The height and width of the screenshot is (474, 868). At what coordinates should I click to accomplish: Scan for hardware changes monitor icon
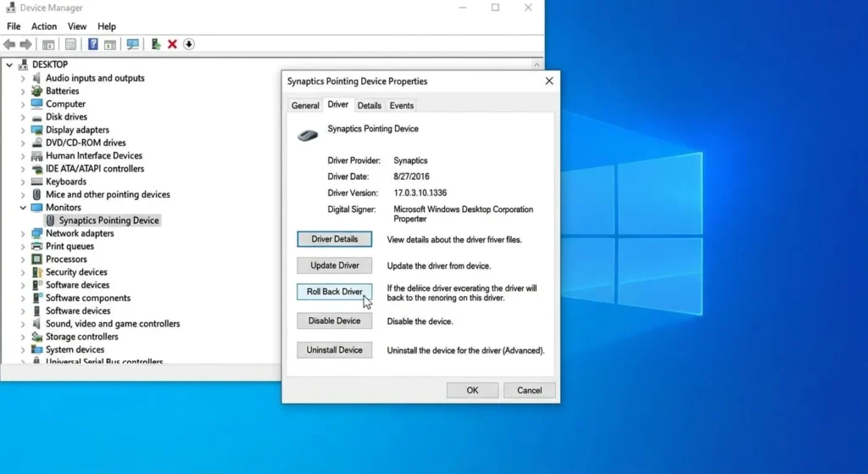point(132,44)
